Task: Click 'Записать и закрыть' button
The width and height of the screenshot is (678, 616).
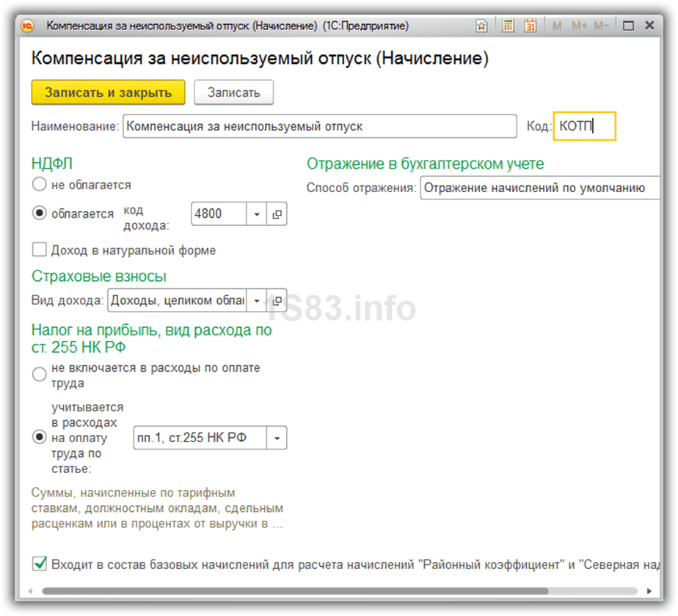Action: click(x=108, y=92)
